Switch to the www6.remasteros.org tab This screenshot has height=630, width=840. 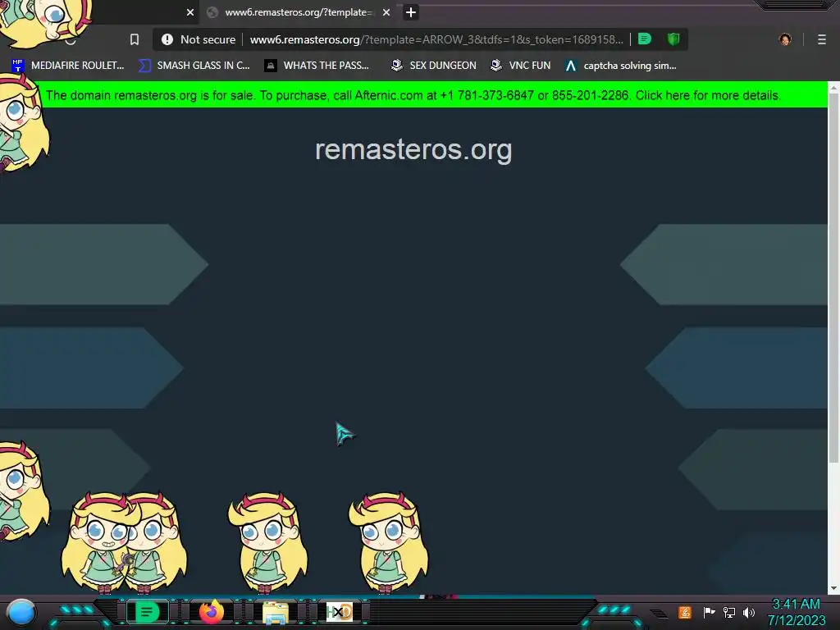[x=298, y=12]
